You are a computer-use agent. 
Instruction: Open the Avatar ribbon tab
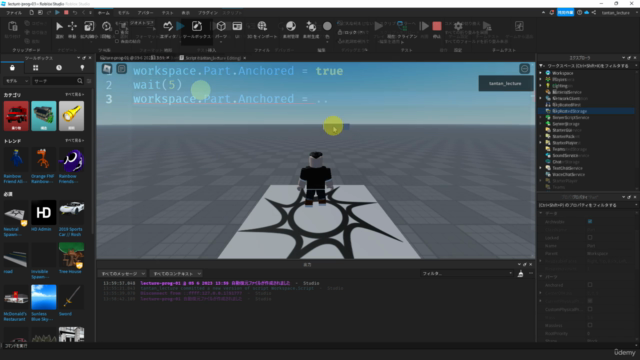pos(145,13)
